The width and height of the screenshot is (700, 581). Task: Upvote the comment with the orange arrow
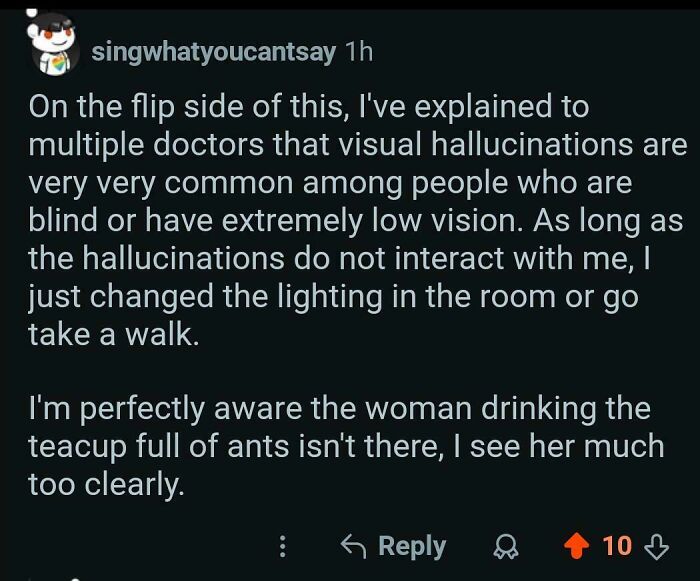[576, 545]
